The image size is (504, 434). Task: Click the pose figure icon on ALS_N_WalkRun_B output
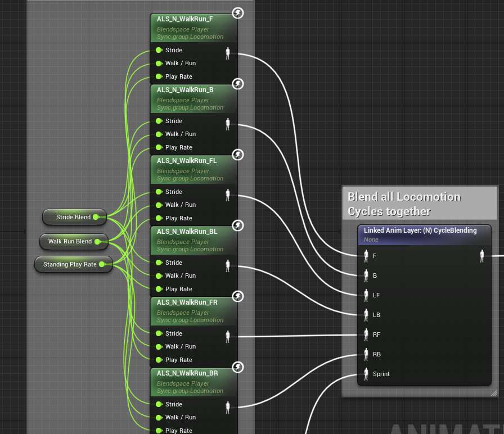pos(227,123)
